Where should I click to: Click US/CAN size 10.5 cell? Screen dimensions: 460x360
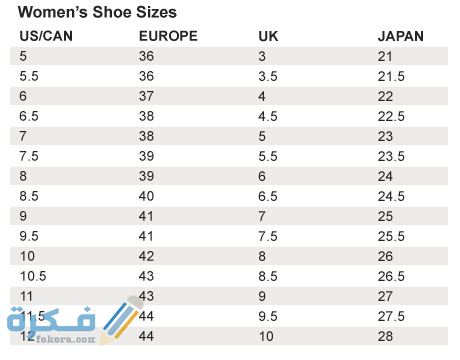tap(33, 276)
